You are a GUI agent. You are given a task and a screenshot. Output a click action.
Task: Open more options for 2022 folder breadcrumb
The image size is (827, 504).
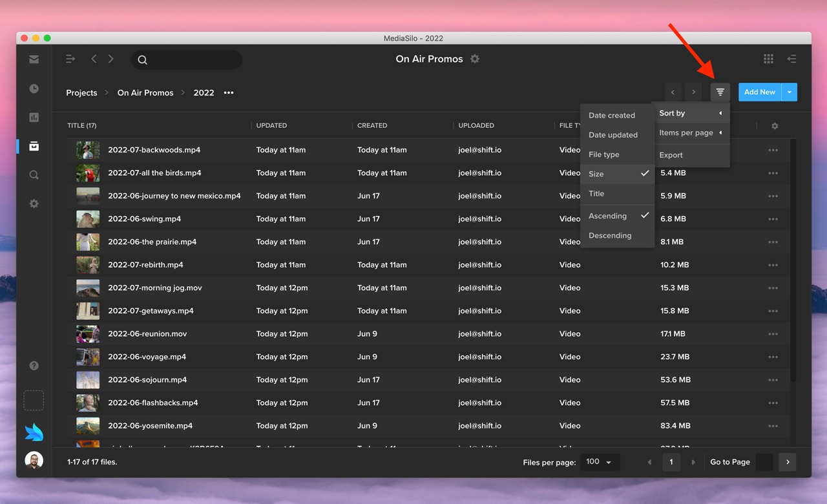pyautogui.click(x=229, y=93)
